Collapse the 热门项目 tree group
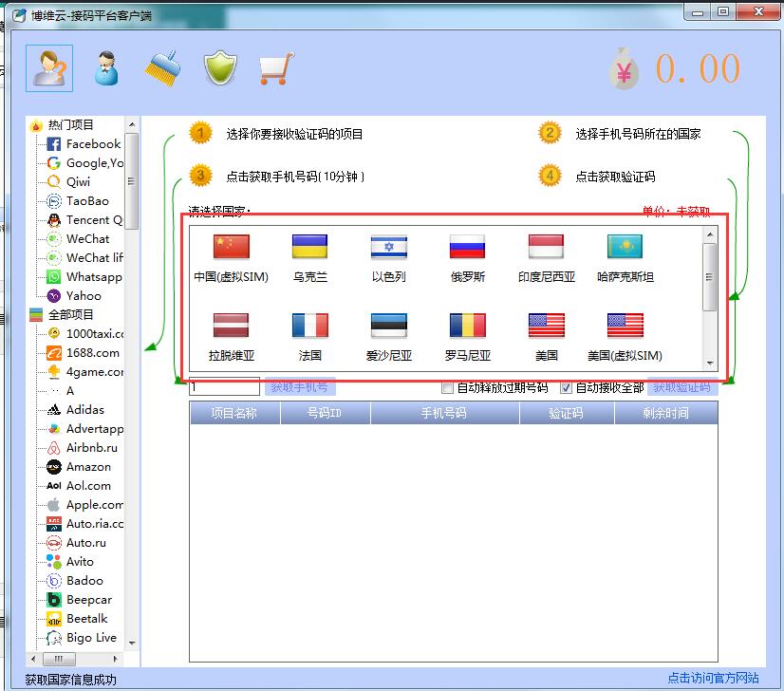 62,125
